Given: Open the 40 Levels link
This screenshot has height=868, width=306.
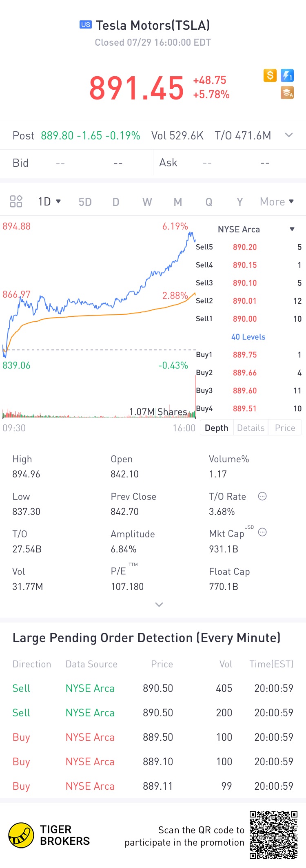Looking at the screenshot, I should coord(248,337).
